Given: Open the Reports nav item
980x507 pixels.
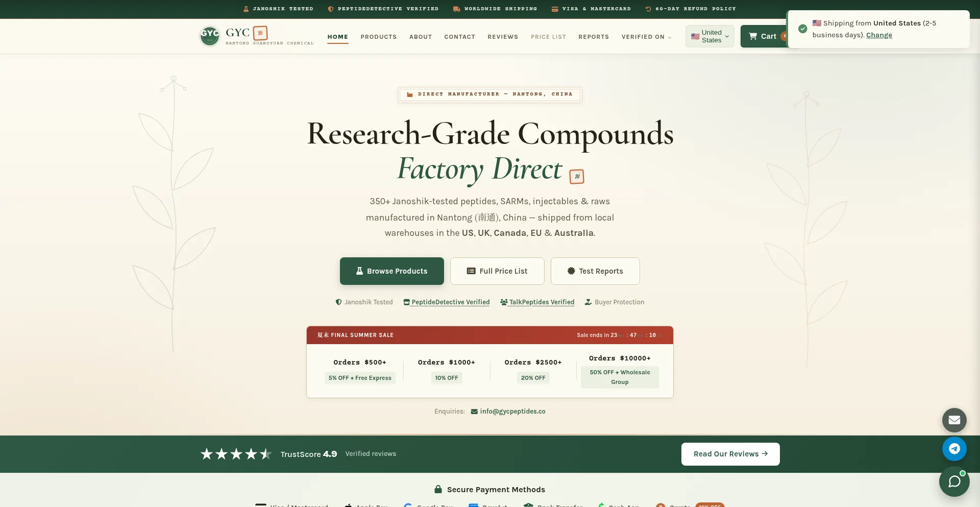Looking at the screenshot, I should pyautogui.click(x=594, y=37).
